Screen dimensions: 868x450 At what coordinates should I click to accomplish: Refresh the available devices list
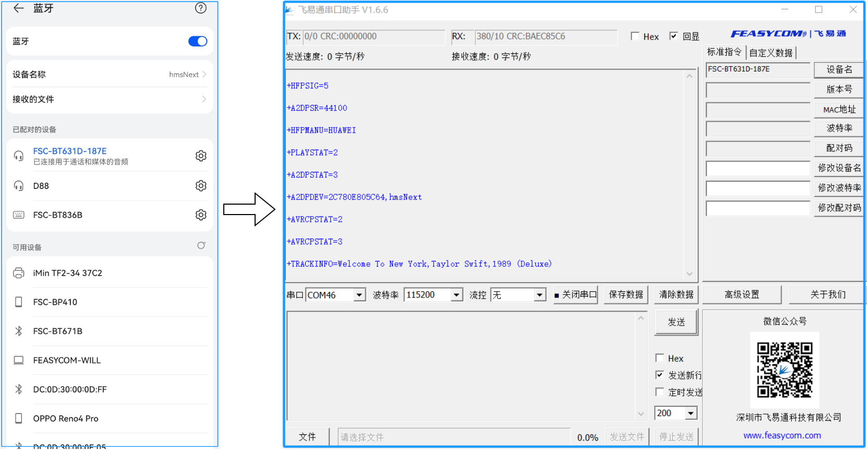click(x=201, y=246)
